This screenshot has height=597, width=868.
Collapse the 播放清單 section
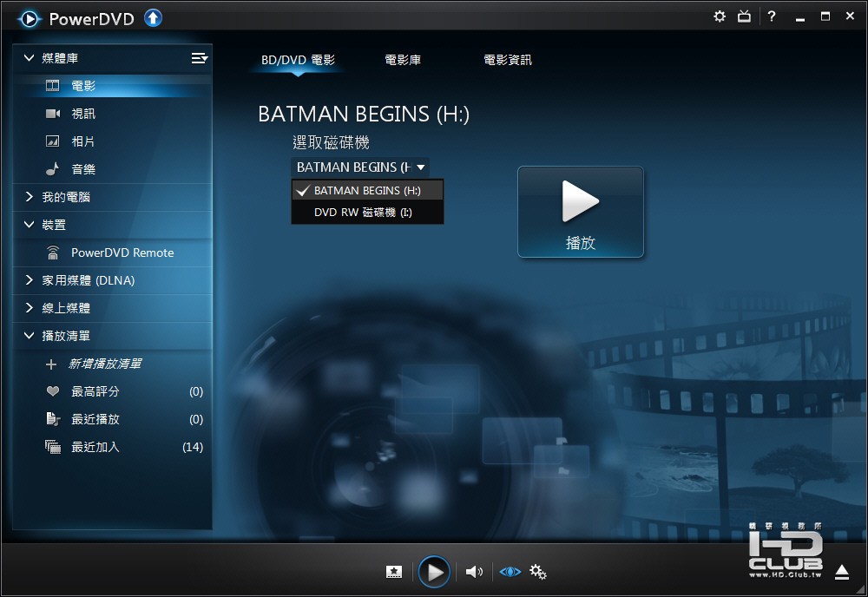30,335
